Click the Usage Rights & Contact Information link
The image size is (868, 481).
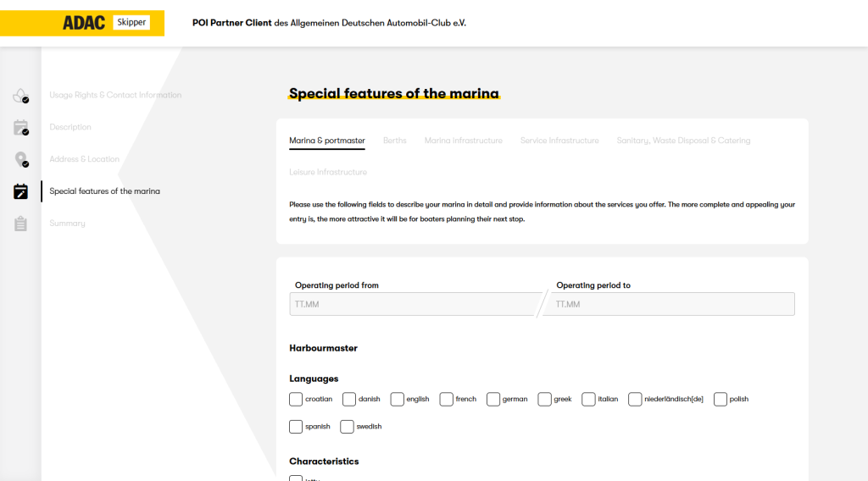[115, 95]
